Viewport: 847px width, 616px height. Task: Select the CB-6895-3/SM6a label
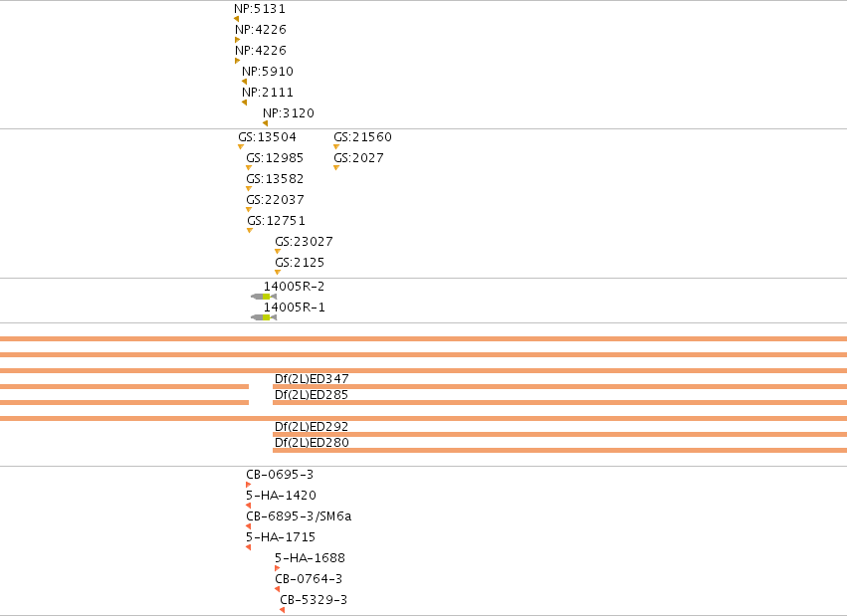299,516
